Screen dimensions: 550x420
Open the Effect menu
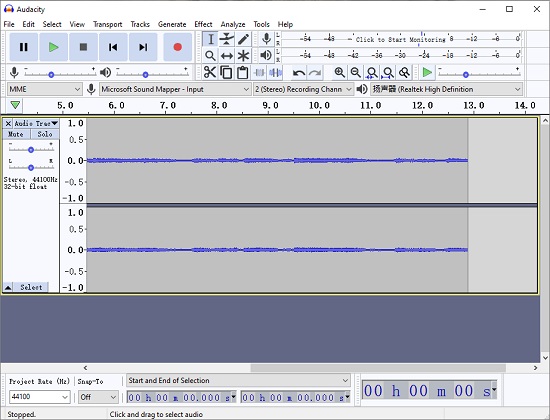coord(203,24)
